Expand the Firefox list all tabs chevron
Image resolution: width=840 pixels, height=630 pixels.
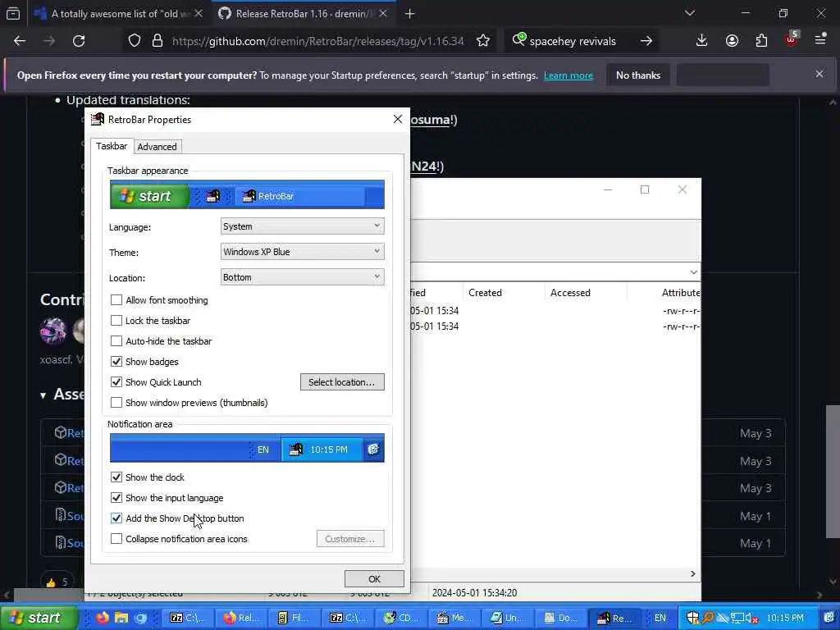pyautogui.click(x=689, y=13)
